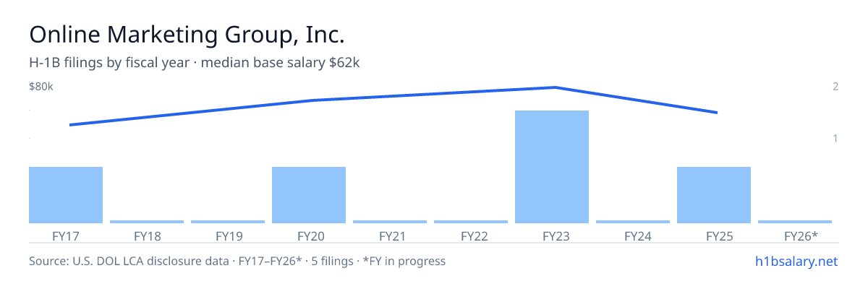Click the source footnote text
This screenshot has height=289, width=868.
[x=237, y=261]
